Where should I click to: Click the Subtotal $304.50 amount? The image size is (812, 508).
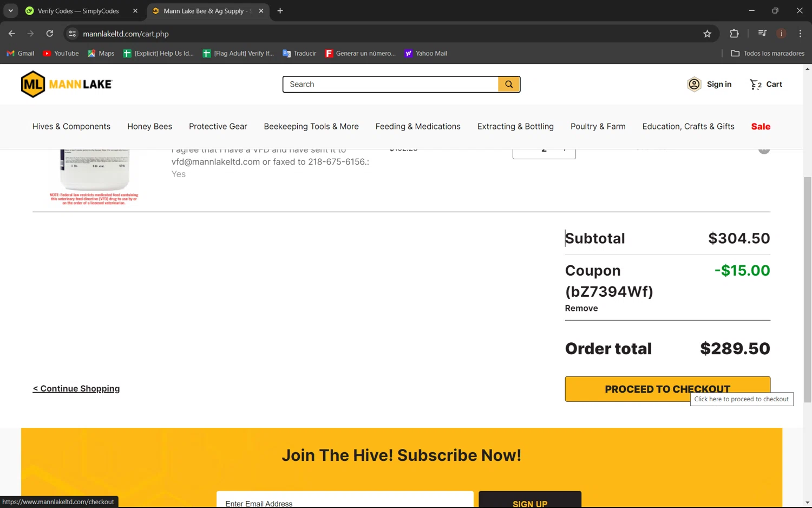739,238
